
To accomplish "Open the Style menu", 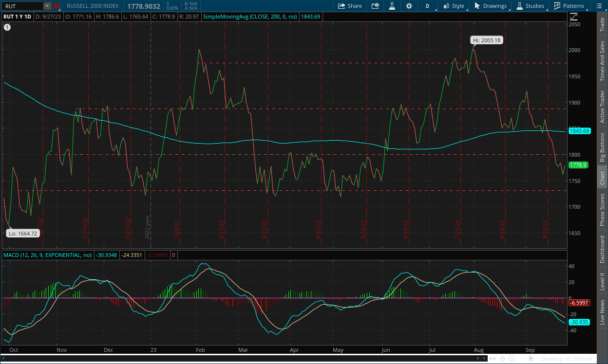I will click(454, 6).
